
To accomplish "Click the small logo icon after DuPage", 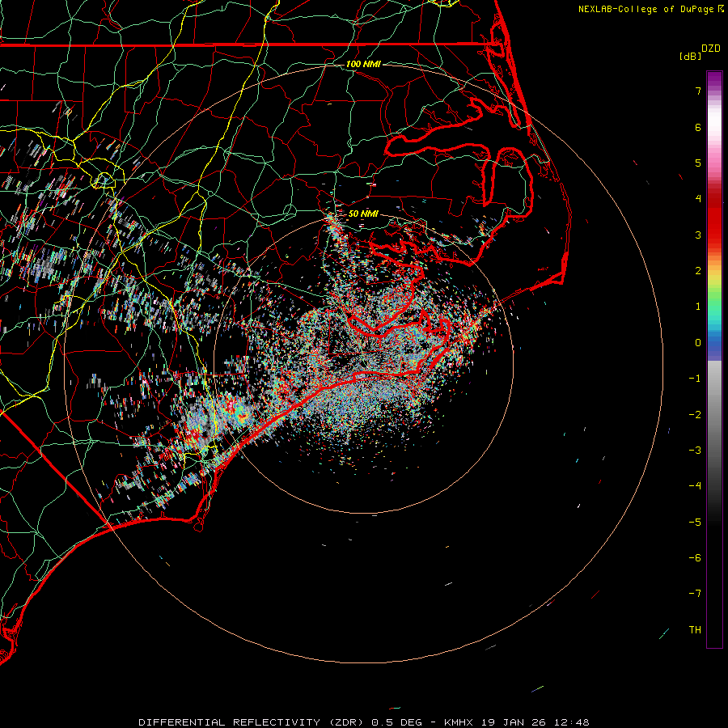I will click(721, 9).
